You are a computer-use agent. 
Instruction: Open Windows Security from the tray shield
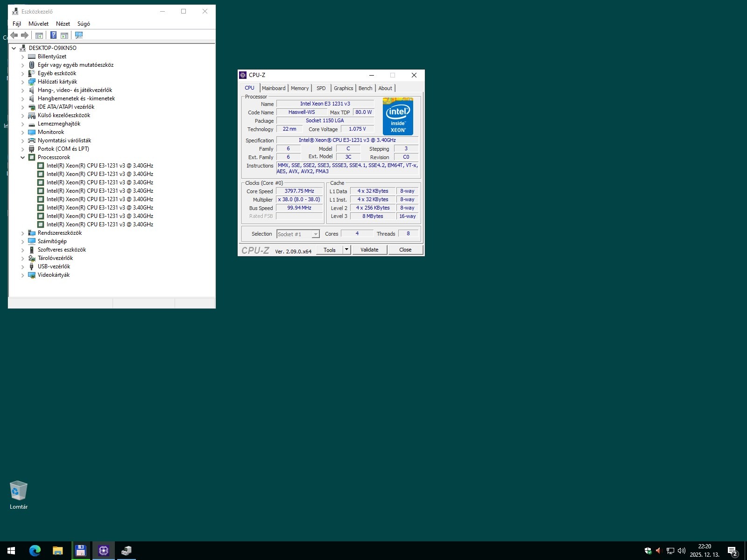click(648, 551)
